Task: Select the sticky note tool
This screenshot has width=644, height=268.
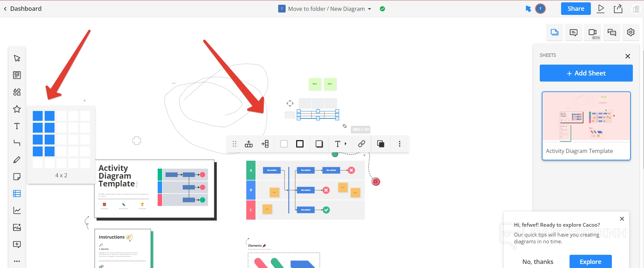Action: (17, 177)
